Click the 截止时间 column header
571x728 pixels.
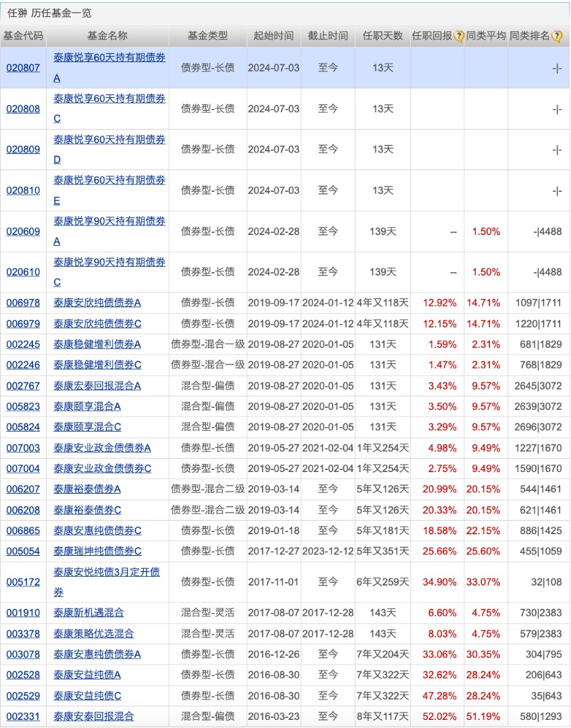[x=328, y=36]
